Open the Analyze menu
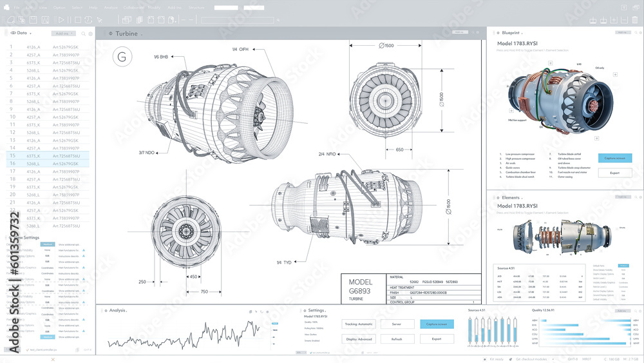The height and width of the screenshot is (363, 644). (111, 7)
